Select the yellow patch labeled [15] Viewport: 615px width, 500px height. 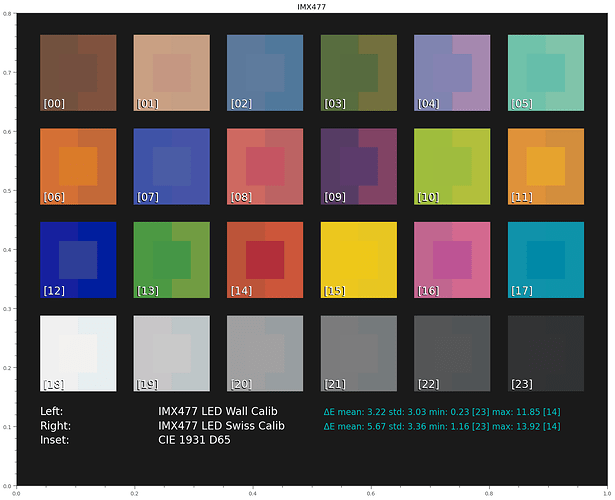point(359,260)
